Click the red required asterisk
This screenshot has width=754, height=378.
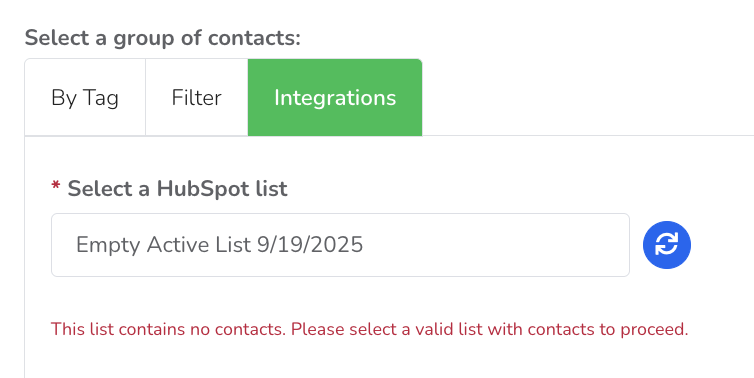[56, 187]
